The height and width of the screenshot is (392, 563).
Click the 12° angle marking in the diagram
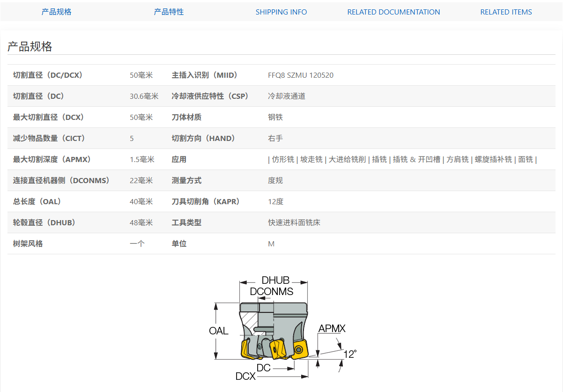pos(350,354)
